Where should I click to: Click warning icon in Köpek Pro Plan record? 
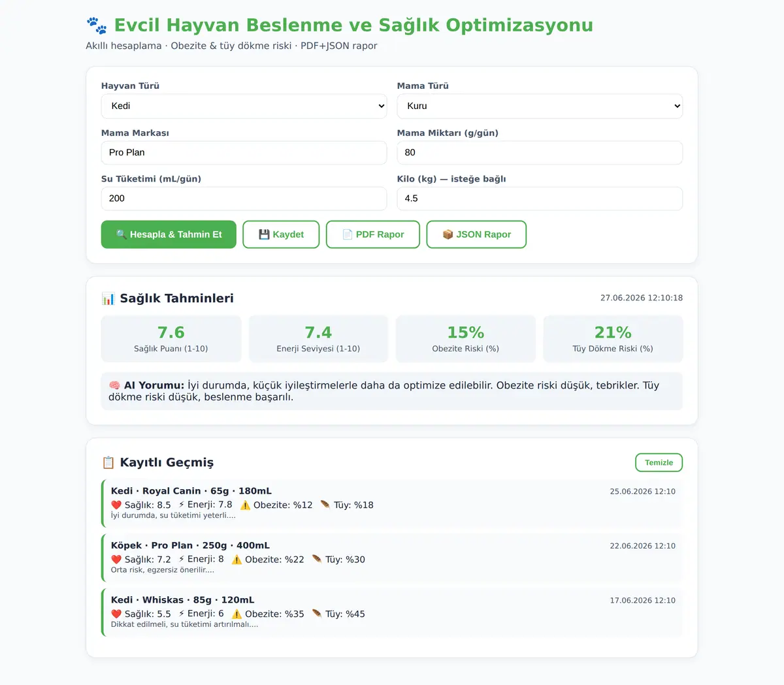click(x=237, y=560)
